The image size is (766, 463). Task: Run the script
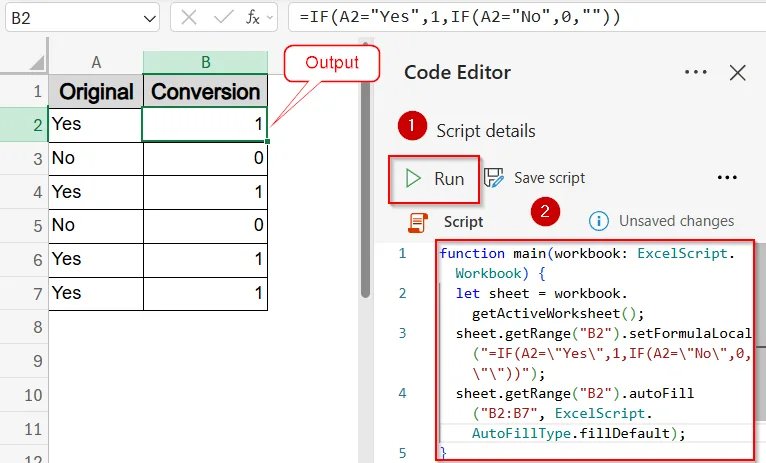point(434,179)
